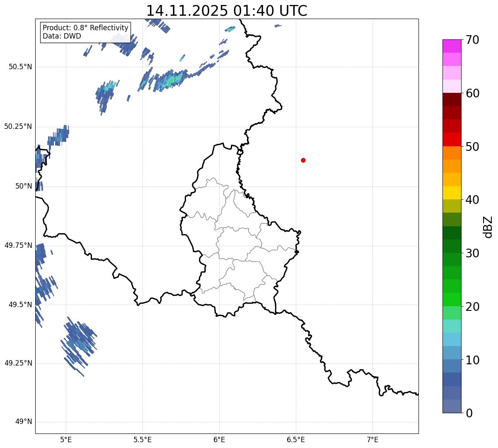This screenshot has height=448, width=498.
Task: Click the '7°E' longitude label
Action: pyautogui.click(x=372, y=440)
